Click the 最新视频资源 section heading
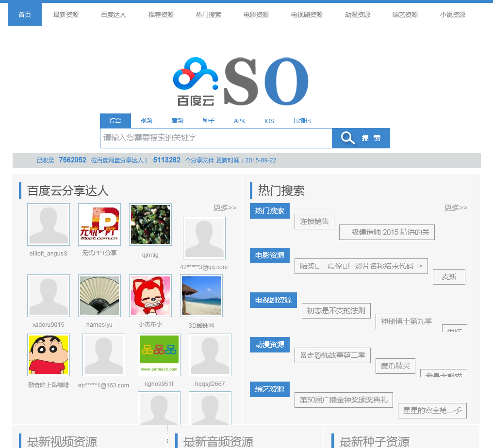The height and width of the screenshot is (448, 493). tap(62, 442)
